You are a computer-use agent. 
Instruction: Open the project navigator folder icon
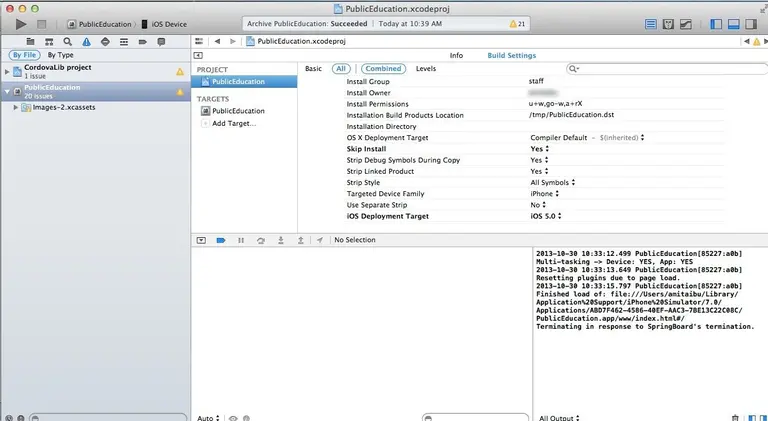click(x=30, y=42)
